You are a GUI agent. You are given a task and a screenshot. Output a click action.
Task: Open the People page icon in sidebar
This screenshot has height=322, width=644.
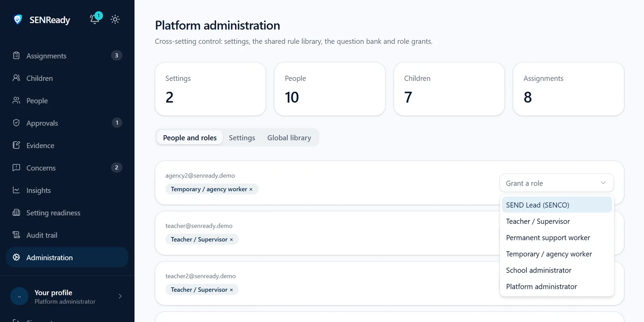16,100
